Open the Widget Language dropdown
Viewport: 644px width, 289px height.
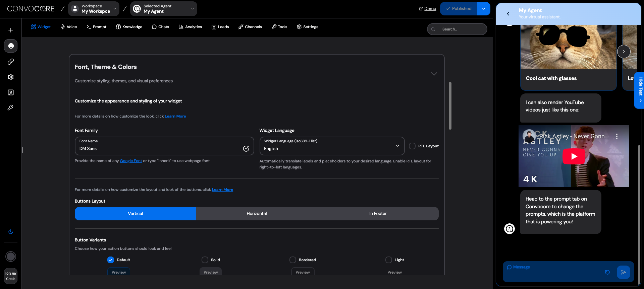pos(332,146)
